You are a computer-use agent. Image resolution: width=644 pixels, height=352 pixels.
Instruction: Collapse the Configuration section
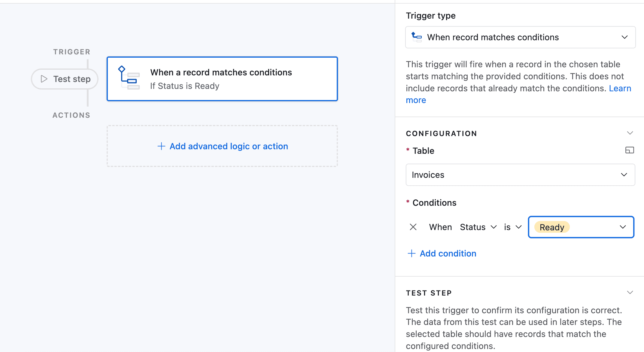click(630, 133)
